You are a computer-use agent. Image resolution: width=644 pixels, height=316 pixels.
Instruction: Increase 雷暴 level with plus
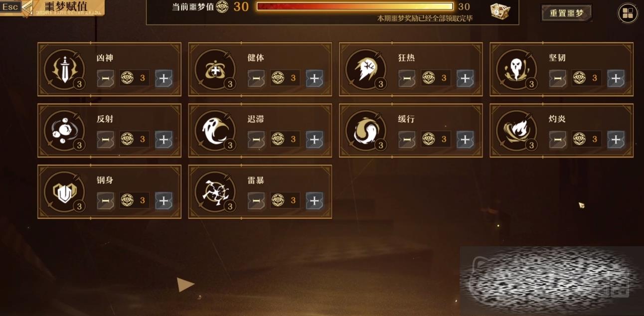click(314, 201)
